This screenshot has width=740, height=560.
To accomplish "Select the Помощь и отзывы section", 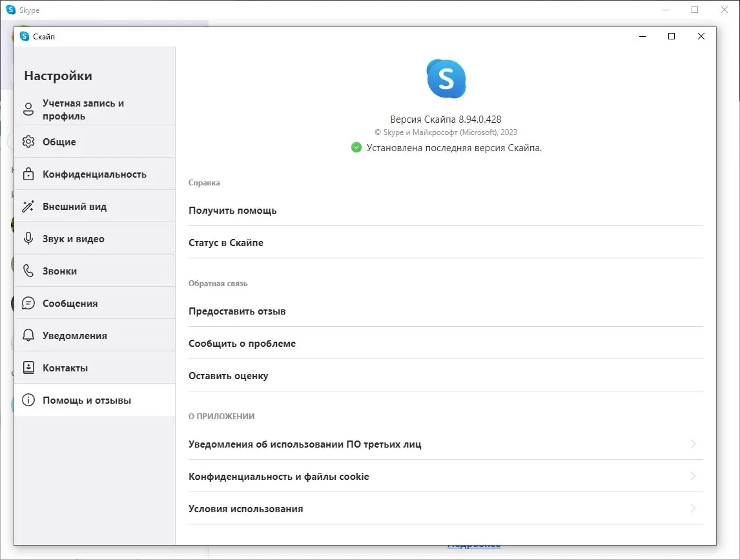I will pos(95,400).
